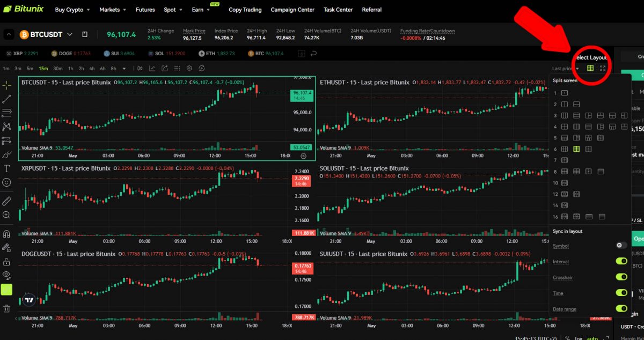Image resolution: width=644 pixels, height=340 pixels.
Task: Collapse sidebar using back arrow button
Action: [9, 34]
